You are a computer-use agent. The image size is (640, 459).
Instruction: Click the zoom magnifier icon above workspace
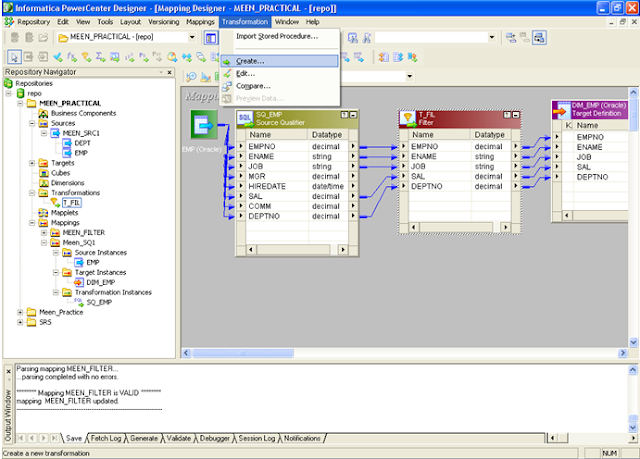pos(191,77)
